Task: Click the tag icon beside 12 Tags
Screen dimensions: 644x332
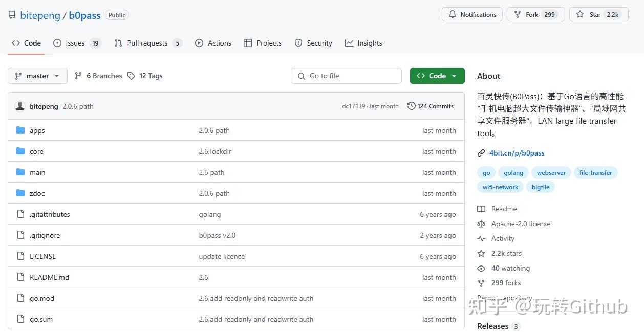Action: pos(132,76)
